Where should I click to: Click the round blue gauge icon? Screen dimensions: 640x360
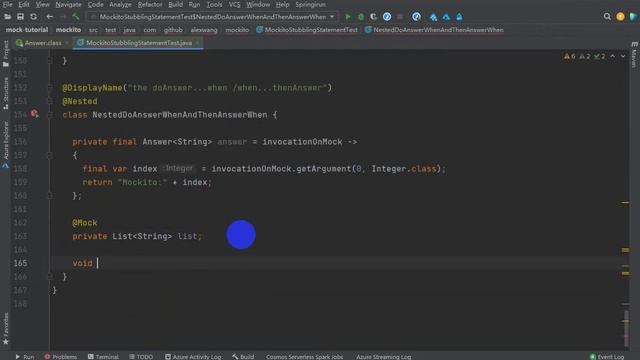(x=416, y=17)
